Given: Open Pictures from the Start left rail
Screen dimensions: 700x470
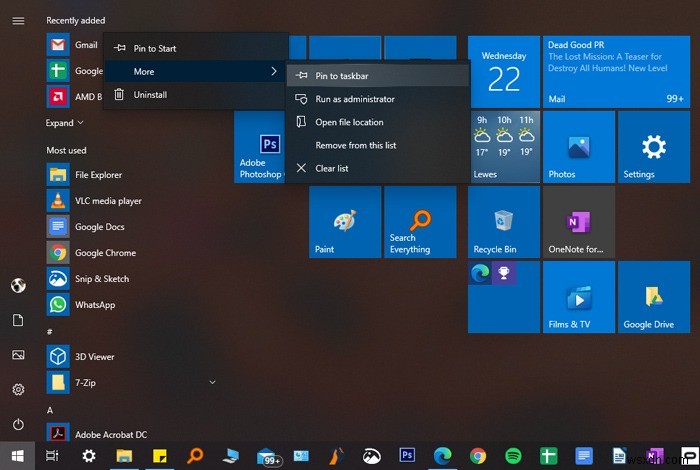Looking at the screenshot, I should pyautogui.click(x=18, y=355).
